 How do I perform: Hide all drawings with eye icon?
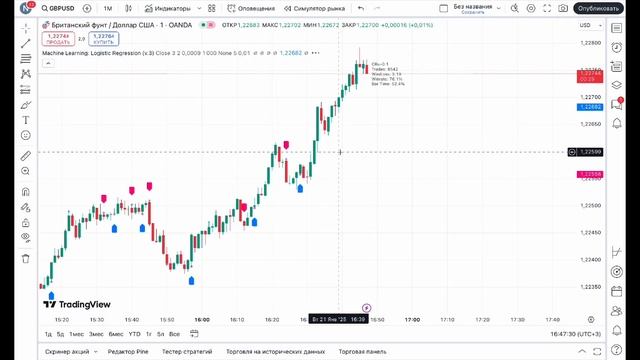click(x=26, y=238)
